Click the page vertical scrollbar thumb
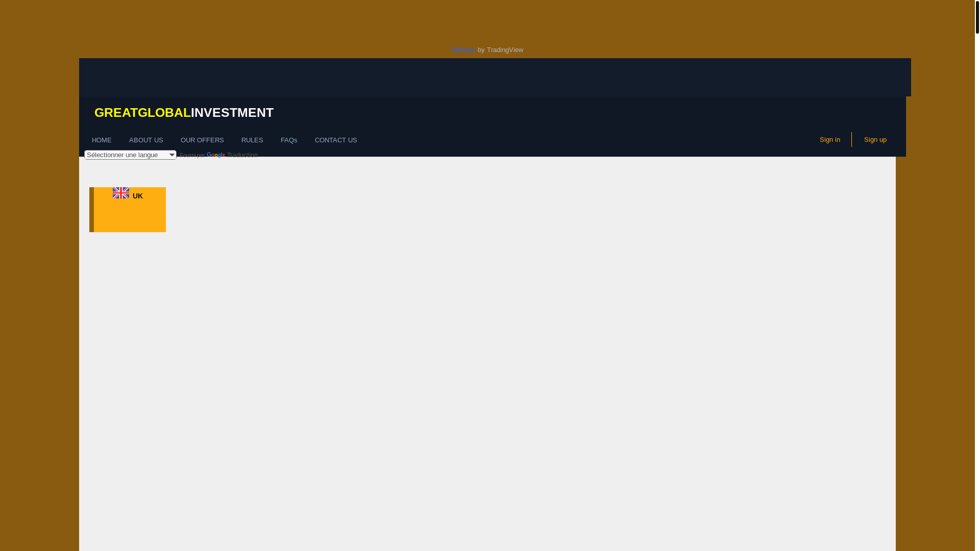 point(977,17)
